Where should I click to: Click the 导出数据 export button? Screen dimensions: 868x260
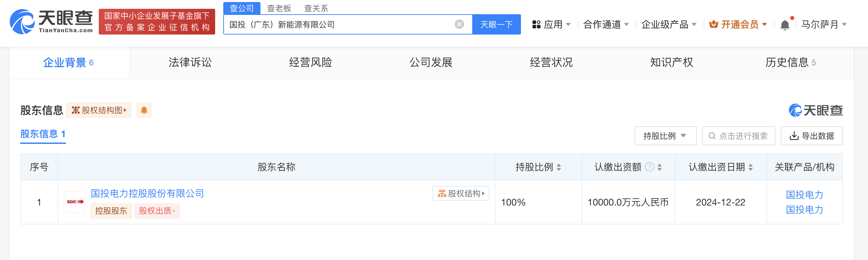pos(812,136)
